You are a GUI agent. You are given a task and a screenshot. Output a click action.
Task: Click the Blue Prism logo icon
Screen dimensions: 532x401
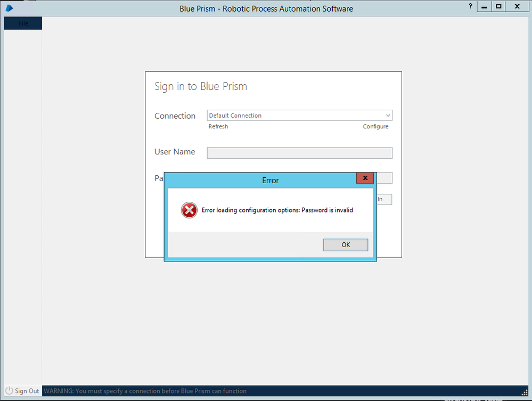tap(9, 8)
